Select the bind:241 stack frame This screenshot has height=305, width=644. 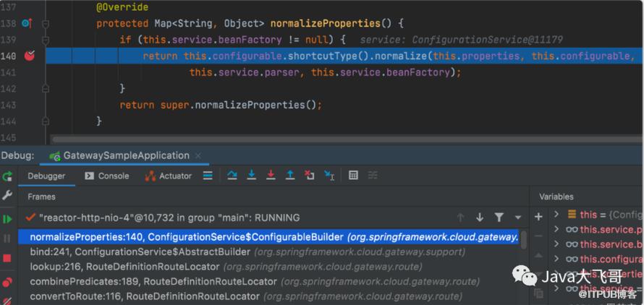[x=140, y=252]
